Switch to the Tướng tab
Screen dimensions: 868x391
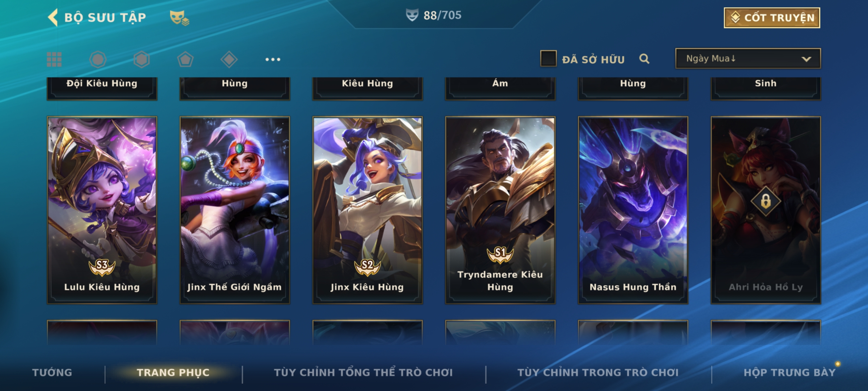click(52, 373)
